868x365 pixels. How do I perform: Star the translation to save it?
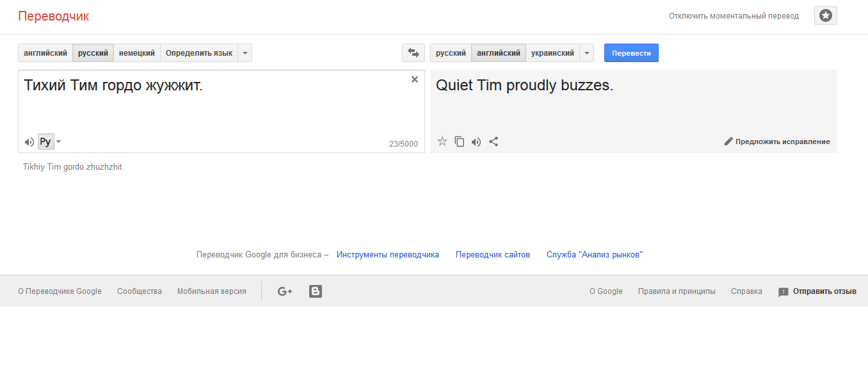[442, 142]
